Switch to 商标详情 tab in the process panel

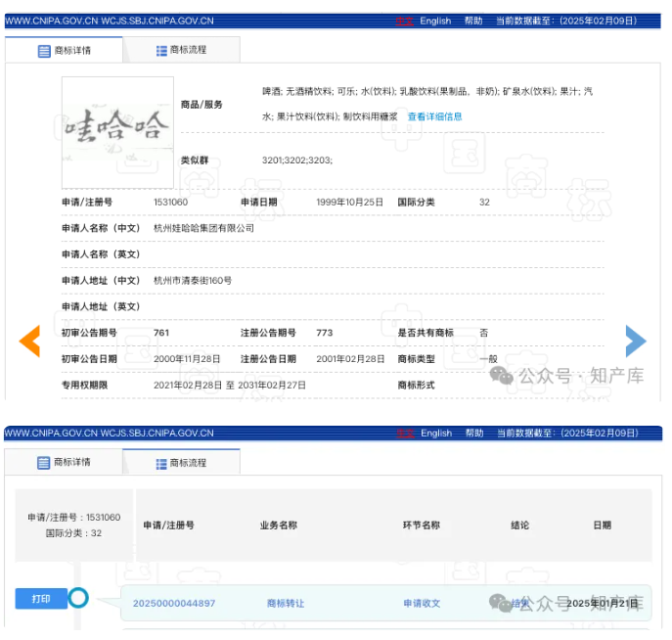coord(64,462)
